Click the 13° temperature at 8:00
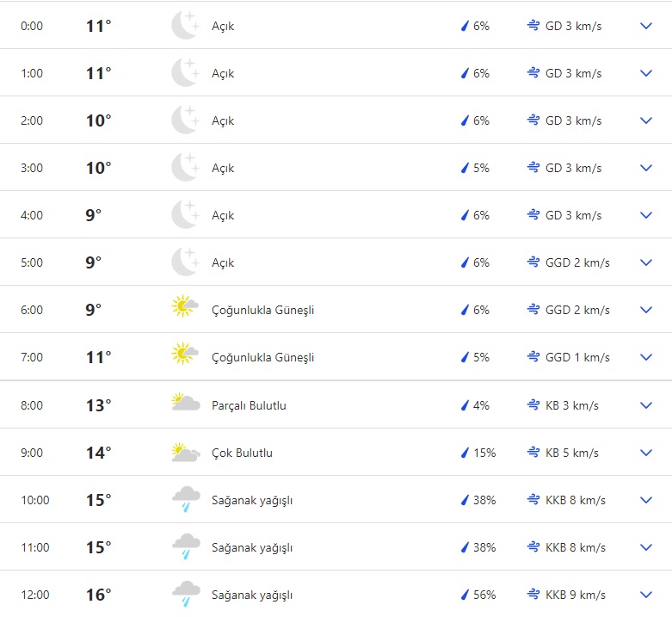The height and width of the screenshot is (617, 672). pos(98,405)
